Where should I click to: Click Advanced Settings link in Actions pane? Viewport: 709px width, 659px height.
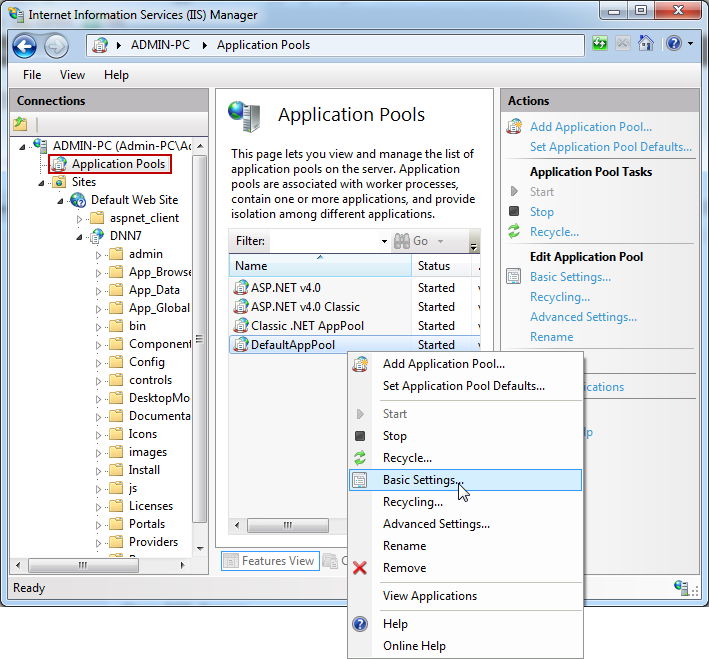(x=583, y=317)
